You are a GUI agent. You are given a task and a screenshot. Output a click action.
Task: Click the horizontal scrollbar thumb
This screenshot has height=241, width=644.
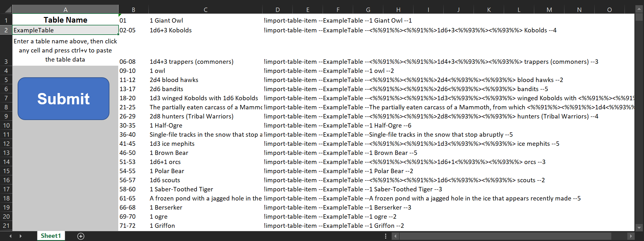[505, 236]
